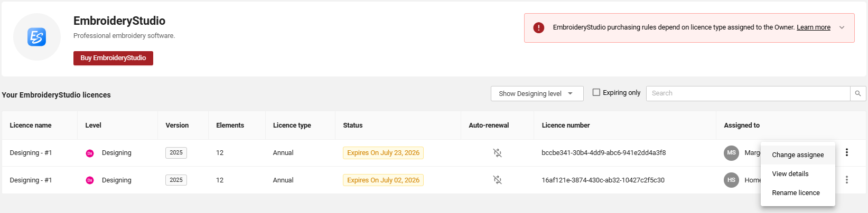Select Change assignee from context menu

click(x=798, y=155)
